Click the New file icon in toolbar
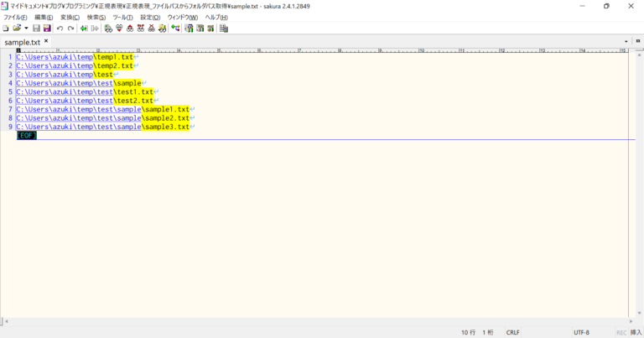 point(6,28)
